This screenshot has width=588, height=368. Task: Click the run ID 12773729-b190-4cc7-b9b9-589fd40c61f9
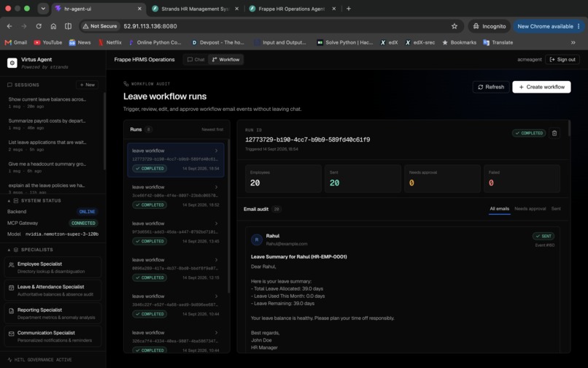point(308,139)
